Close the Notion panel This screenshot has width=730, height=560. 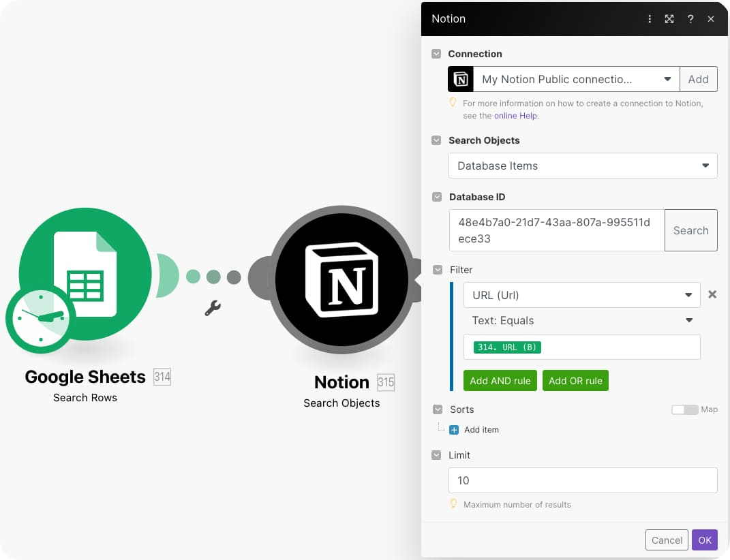click(x=710, y=18)
